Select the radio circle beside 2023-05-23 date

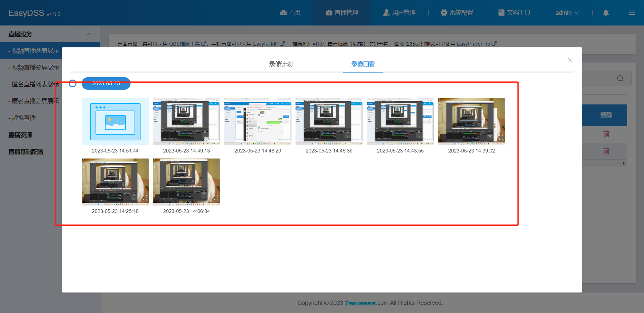pyautogui.click(x=72, y=83)
